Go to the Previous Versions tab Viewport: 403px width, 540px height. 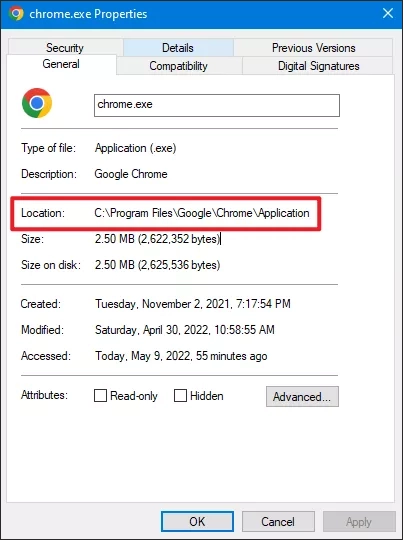(313, 48)
